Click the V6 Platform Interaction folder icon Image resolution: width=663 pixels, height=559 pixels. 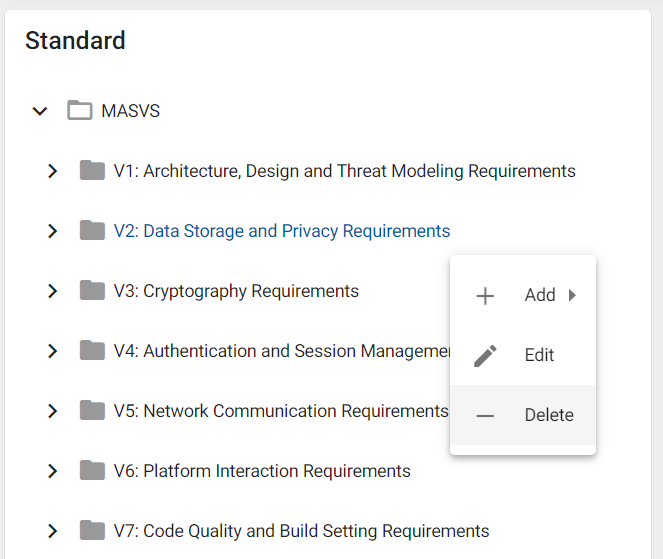point(92,471)
